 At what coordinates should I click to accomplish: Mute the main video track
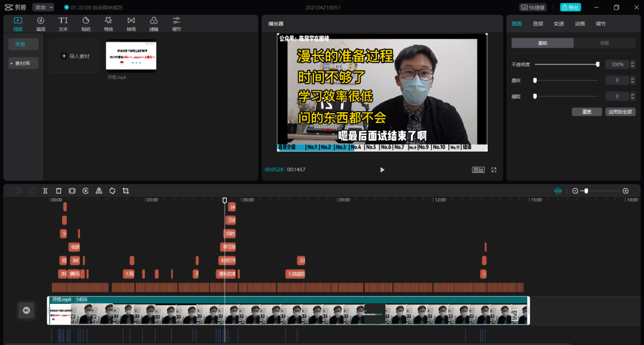tap(26, 310)
